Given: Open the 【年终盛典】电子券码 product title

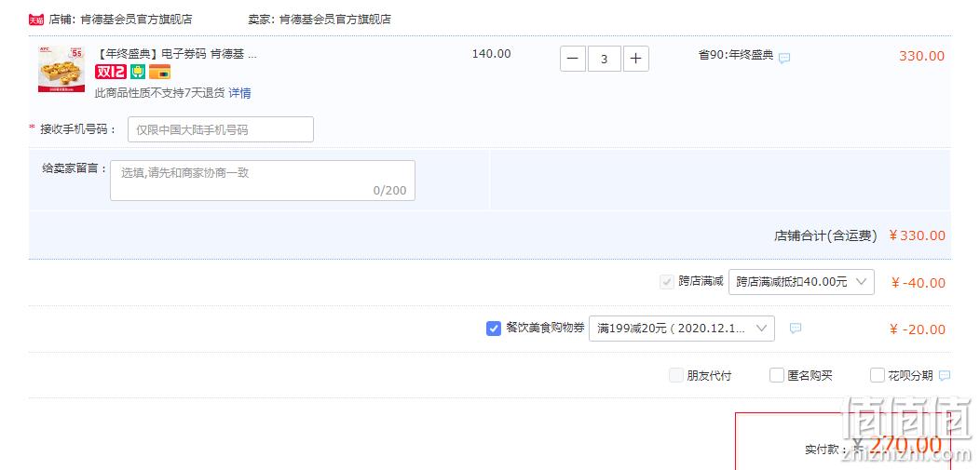Looking at the screenshot, I should (176, 54).
